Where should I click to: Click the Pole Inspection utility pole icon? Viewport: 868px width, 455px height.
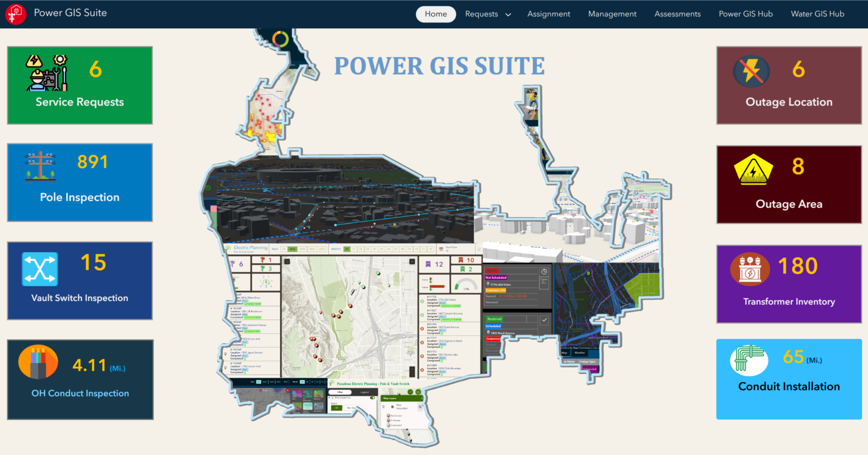(40, 166)
